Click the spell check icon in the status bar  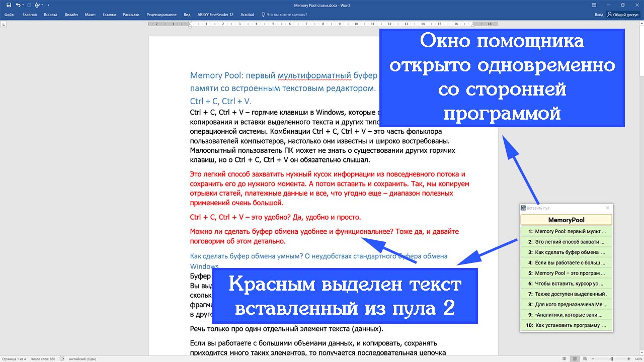62,358
